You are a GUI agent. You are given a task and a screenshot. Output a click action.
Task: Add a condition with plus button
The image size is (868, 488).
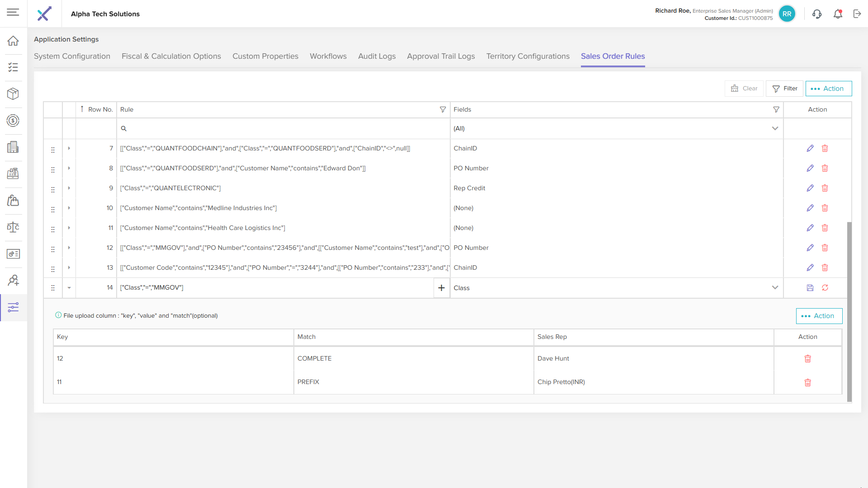click(x=442, y=288)
